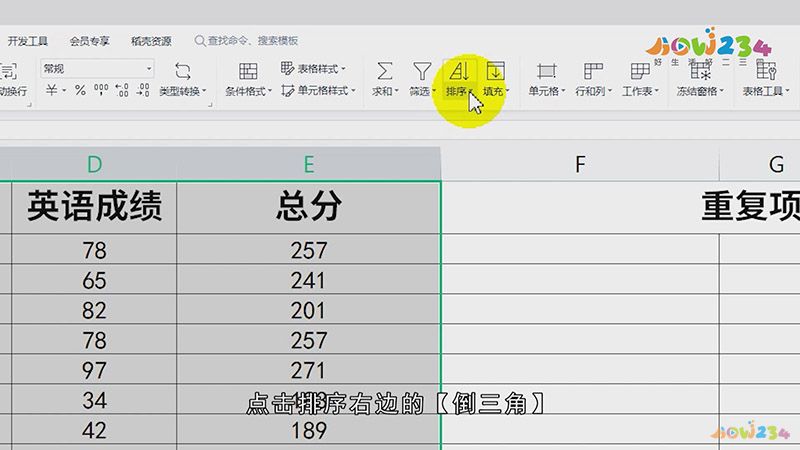Click the 行和列 rows and columns icon
This screenshot has height=450, width=800.
pos(592,71)
